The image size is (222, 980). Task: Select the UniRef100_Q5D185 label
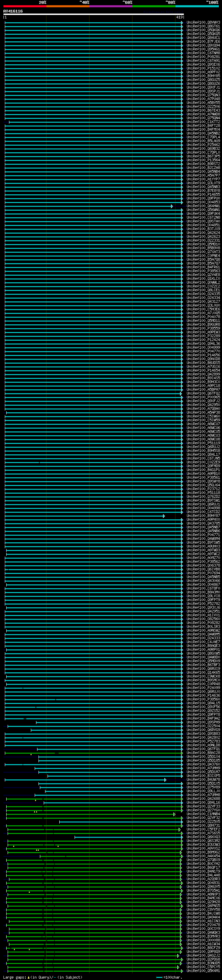(x=203, y=761)
